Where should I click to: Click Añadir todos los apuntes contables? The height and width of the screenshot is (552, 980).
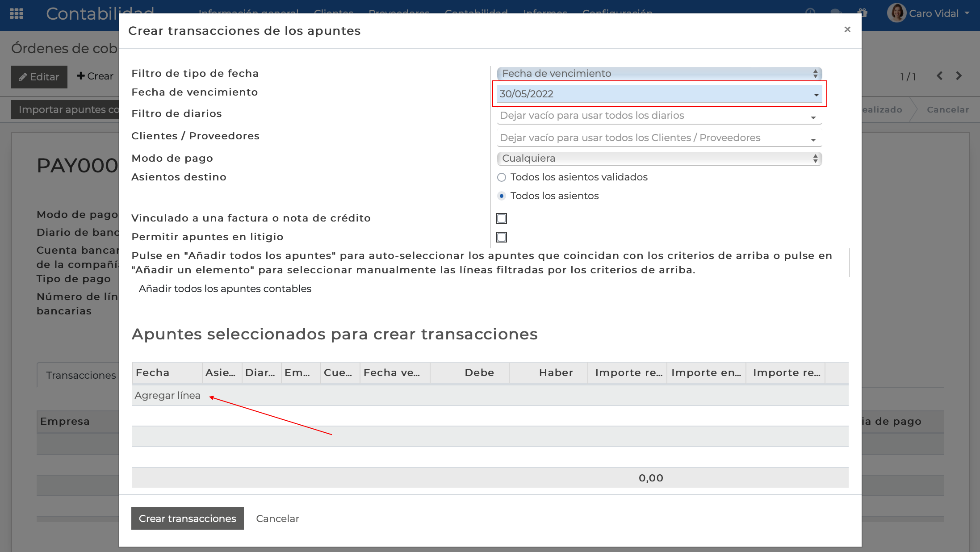225,289
